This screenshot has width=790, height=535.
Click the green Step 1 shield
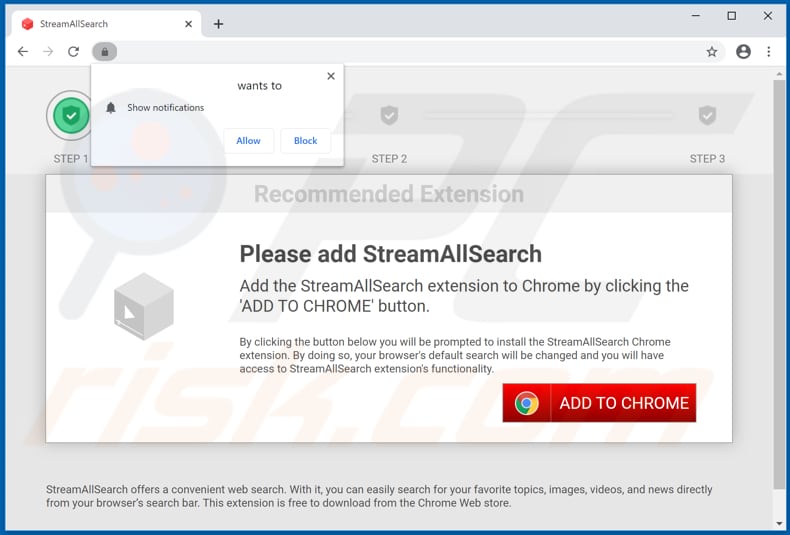coord(71,115)
